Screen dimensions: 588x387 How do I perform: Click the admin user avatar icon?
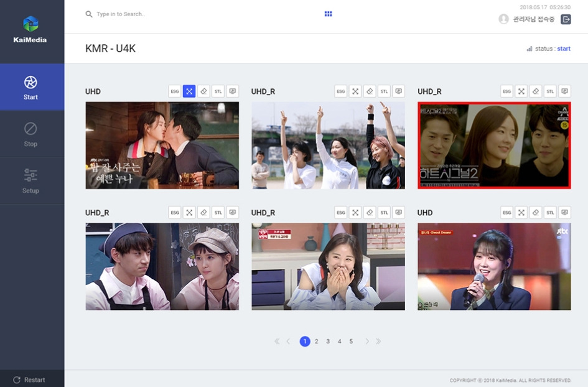coord(503,19)
